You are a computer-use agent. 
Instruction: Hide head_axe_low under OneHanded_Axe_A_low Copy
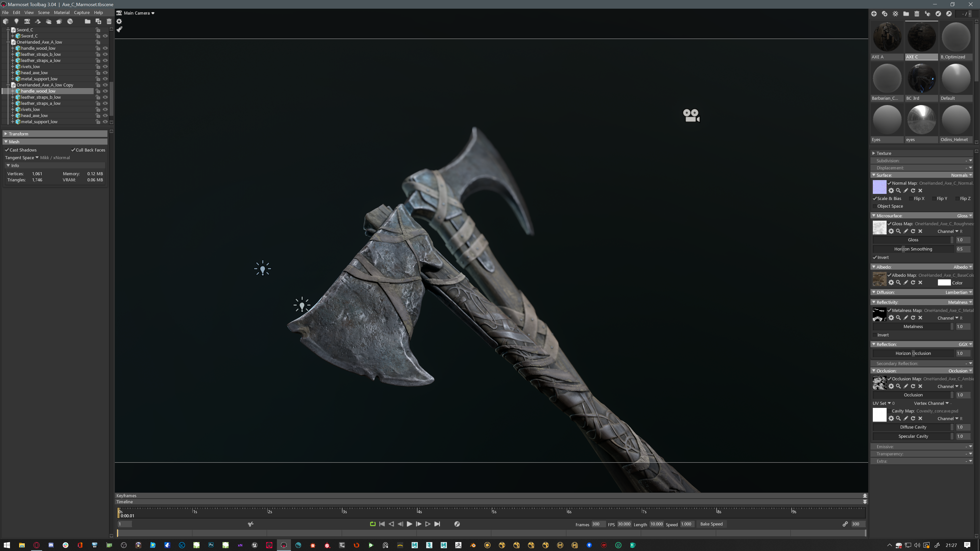coord(105,116)
